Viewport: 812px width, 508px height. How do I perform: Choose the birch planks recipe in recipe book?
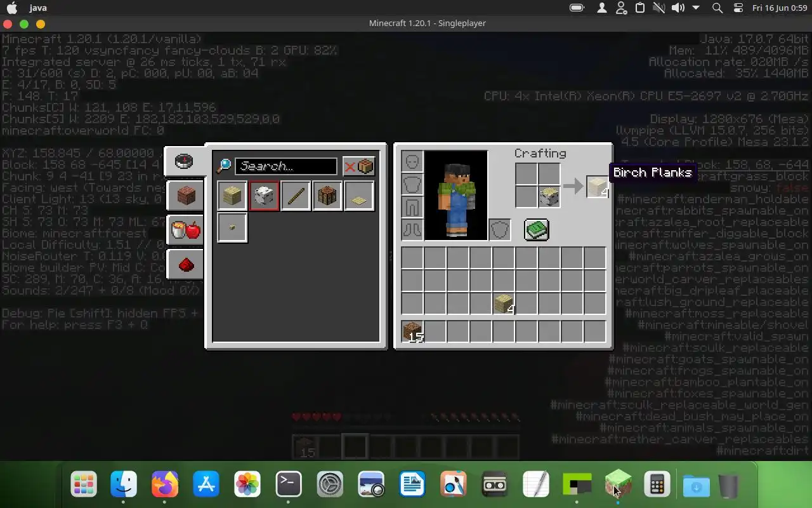click(232, 196)
